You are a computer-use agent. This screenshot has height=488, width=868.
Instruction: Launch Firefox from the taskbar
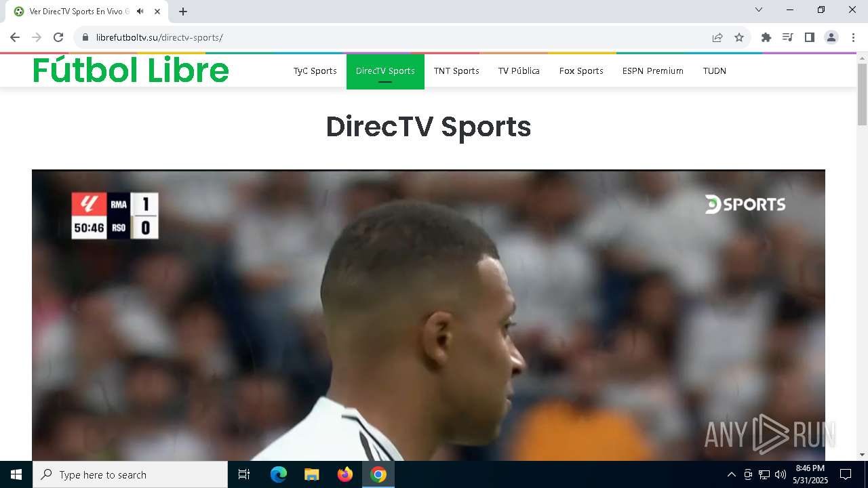click(345, 474)
